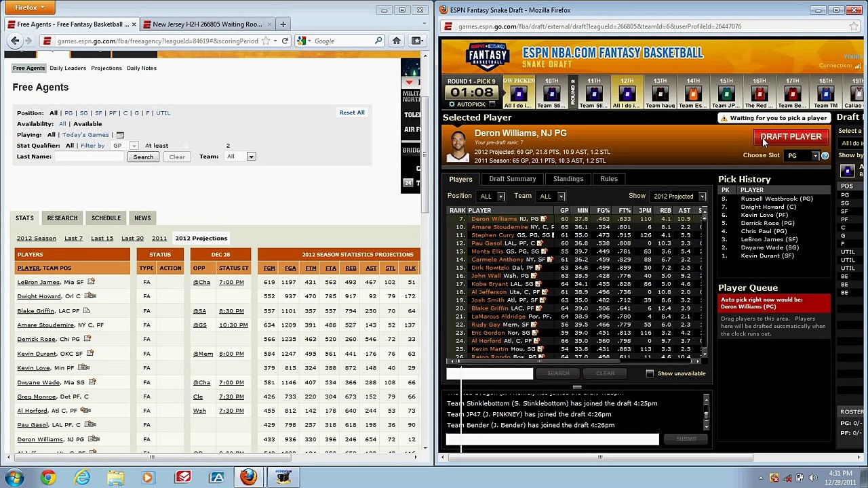Click the note icon beside Dwyane Wade
This screenshot has width=868, height=488.
pyautogui.click(x=92, y=382)
